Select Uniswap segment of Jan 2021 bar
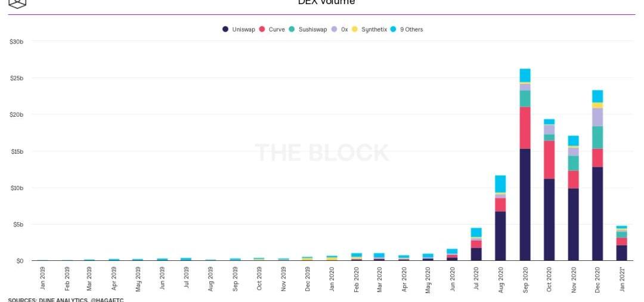 tap(621, 253)
